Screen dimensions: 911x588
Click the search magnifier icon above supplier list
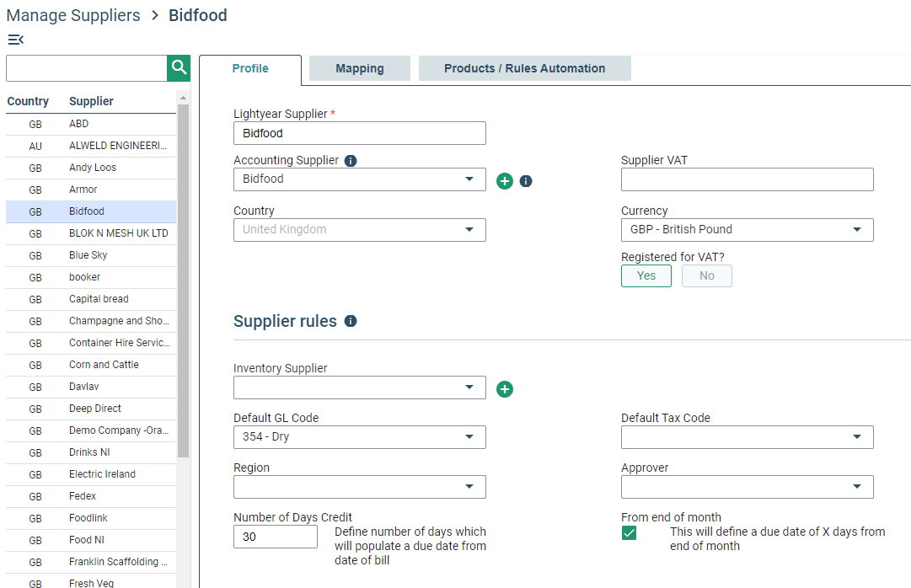tap(178, 67)
